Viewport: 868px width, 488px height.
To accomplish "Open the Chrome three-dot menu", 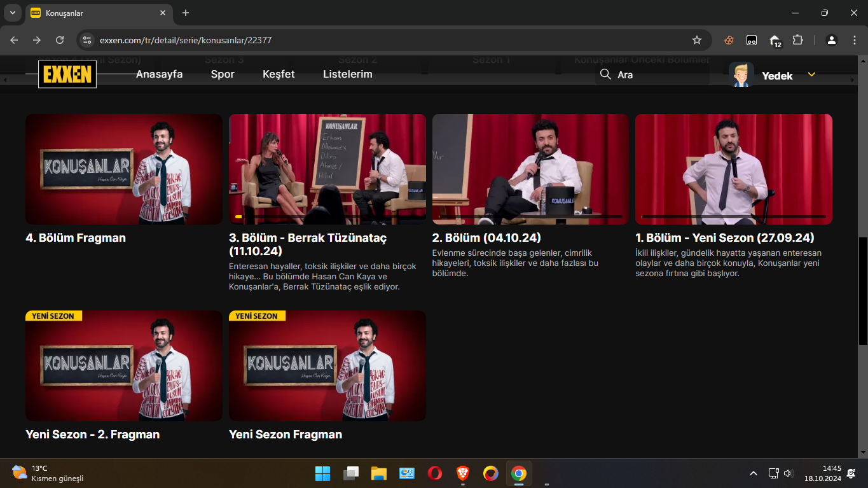I will [854, 40].
